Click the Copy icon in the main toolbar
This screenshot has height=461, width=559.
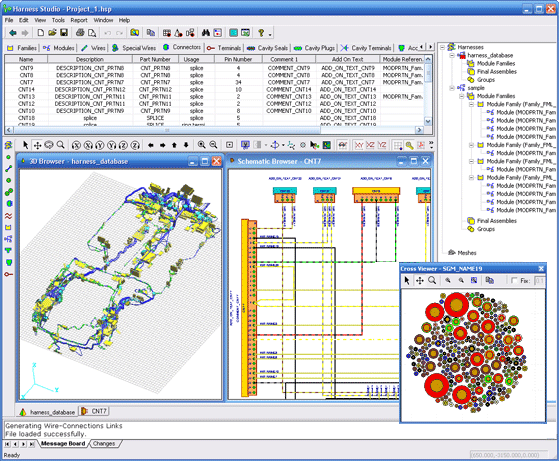coord(151,33)
